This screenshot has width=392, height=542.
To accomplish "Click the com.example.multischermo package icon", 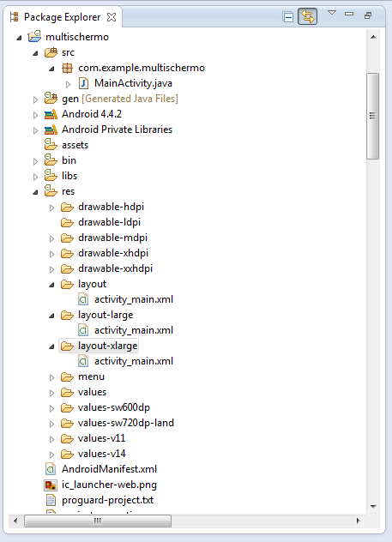I will point(67,68).
